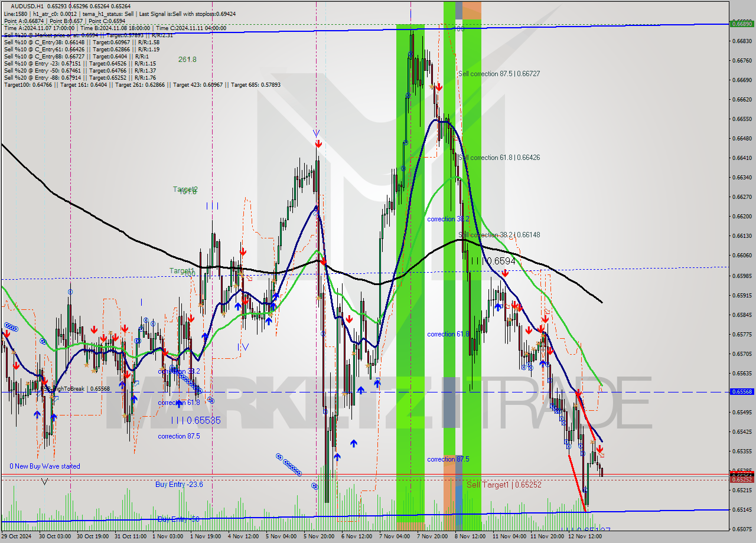Viewport: 756px width, 543px height.
Task: Click the 0.65145 price axis value
Action: tap(742, 509)
